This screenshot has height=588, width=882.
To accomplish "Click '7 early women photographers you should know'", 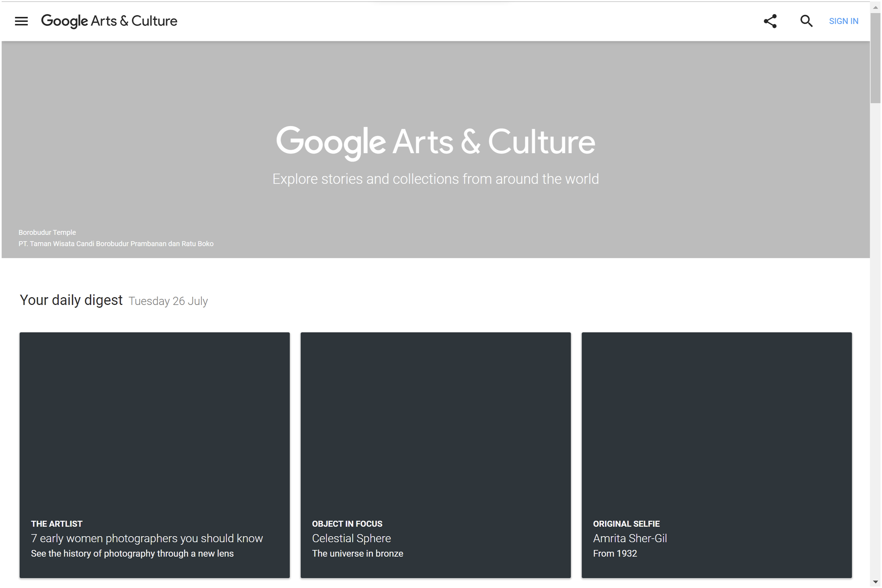I will (147, 539).
